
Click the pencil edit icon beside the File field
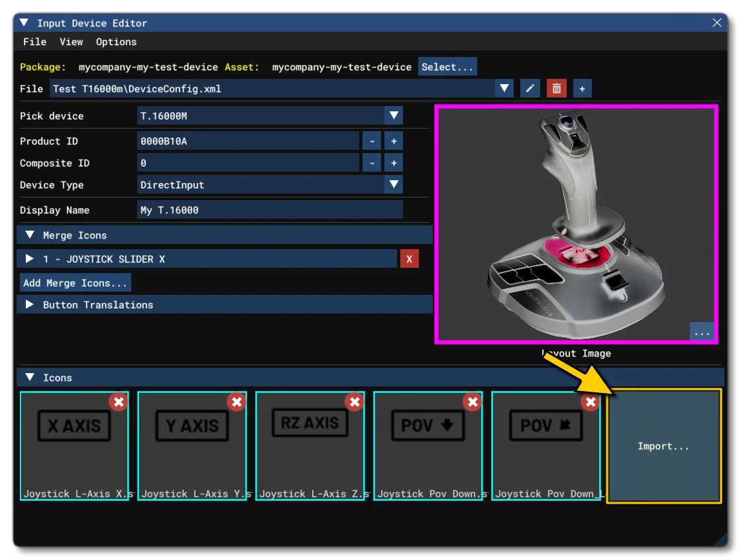[530, 88]
